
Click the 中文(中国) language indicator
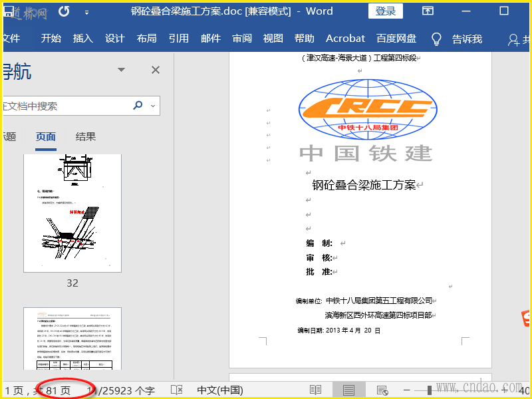pos(220,390)
